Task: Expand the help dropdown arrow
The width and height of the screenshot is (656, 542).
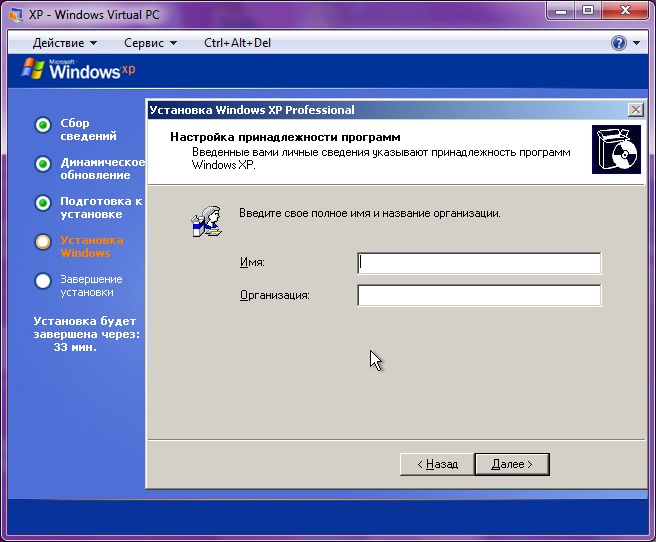Action: pyautogui.click(x=636, y=43)
